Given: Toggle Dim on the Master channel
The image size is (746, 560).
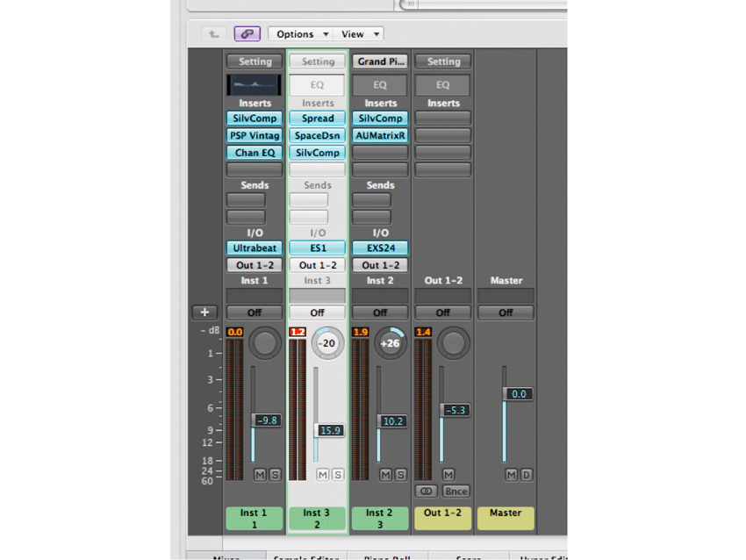Looking at the screenshot, I should pyautogui.click(x=527, y=474).
